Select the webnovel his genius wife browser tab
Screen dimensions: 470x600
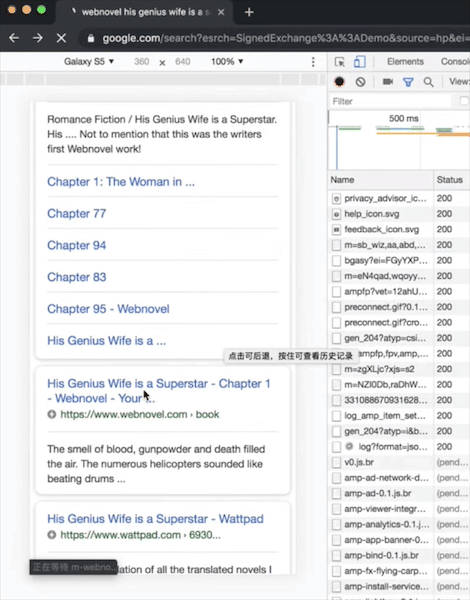[145, 12]
